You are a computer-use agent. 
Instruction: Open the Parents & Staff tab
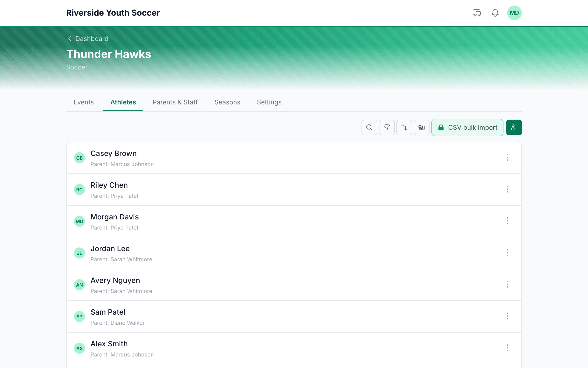(175, 102)
